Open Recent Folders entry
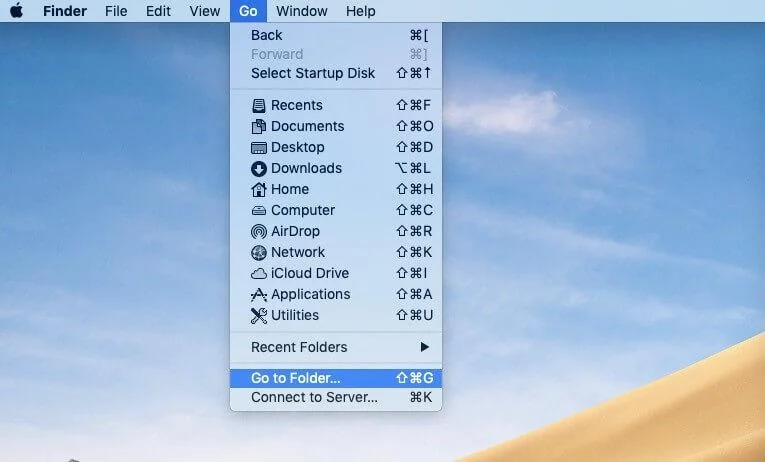The height and width of the screenshot is (462, 765). [336, 347]
